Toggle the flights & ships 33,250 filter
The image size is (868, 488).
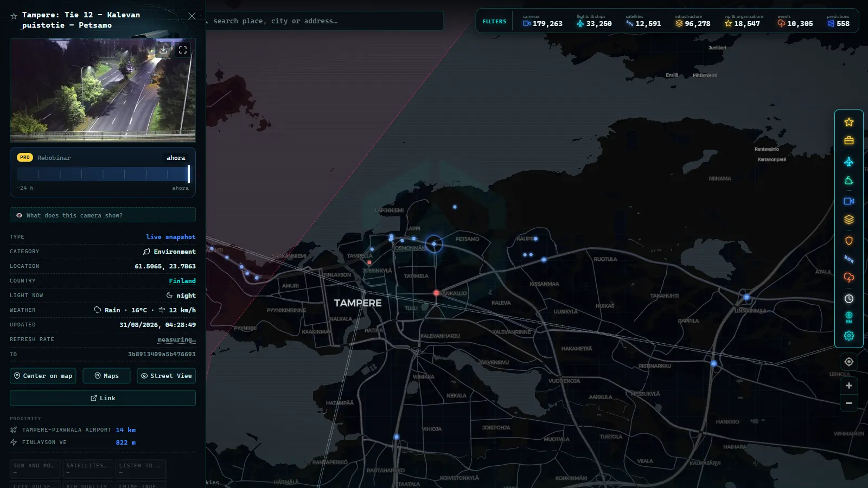pyautogui.click(x=594, y=21)
